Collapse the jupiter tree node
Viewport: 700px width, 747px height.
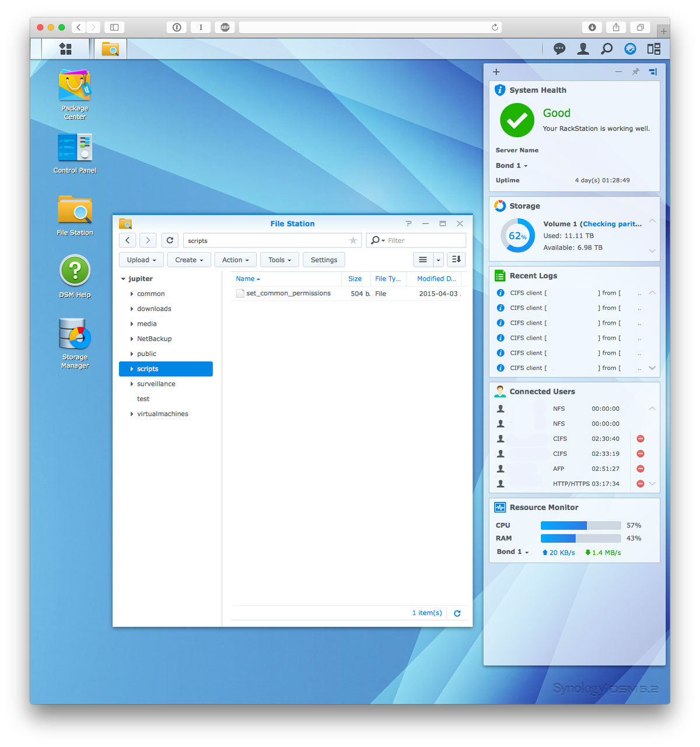point(123,279)
